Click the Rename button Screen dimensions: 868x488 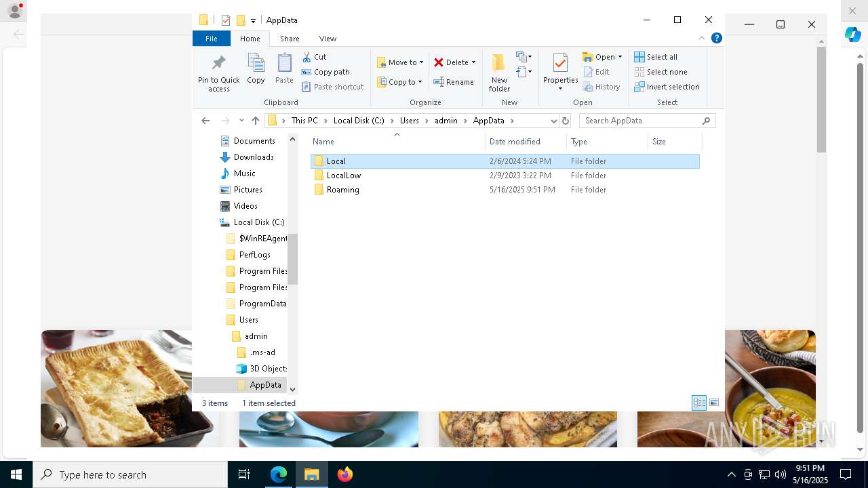pos(454,82)
